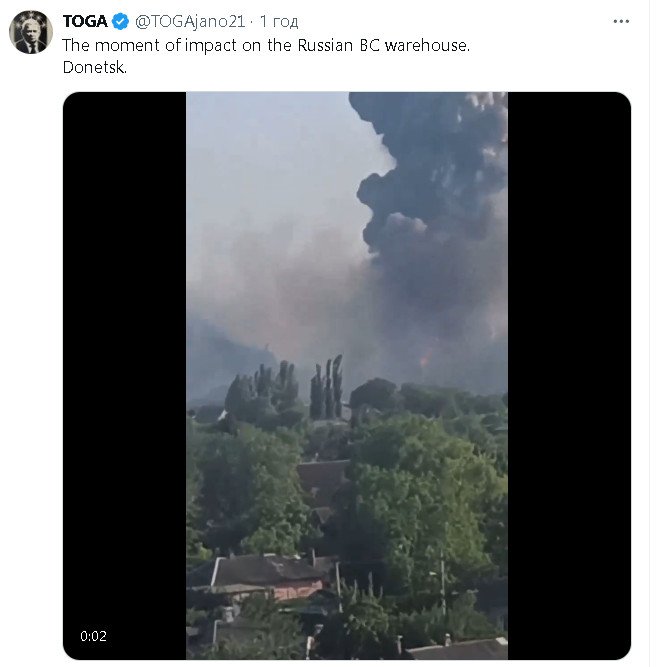Viewport: 659px width, 667px height.
Task: Click the "1 год" timestamp
Action: click(277, 21)
